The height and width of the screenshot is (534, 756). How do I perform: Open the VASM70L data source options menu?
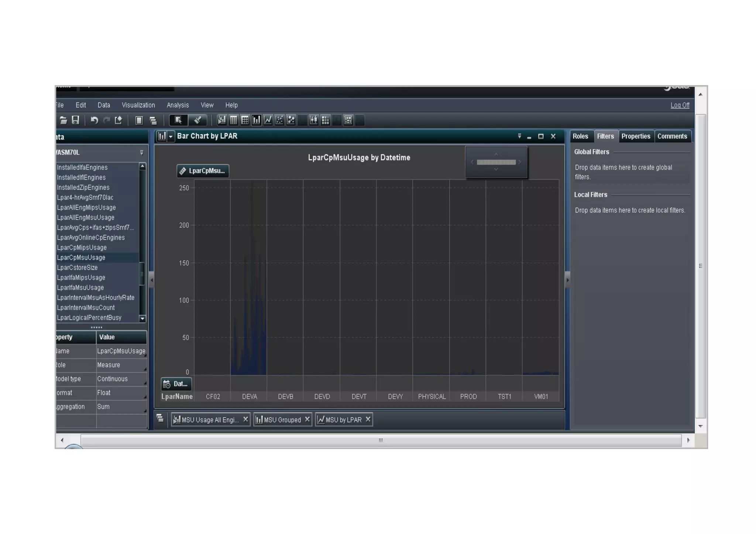[x=142, y=152]
